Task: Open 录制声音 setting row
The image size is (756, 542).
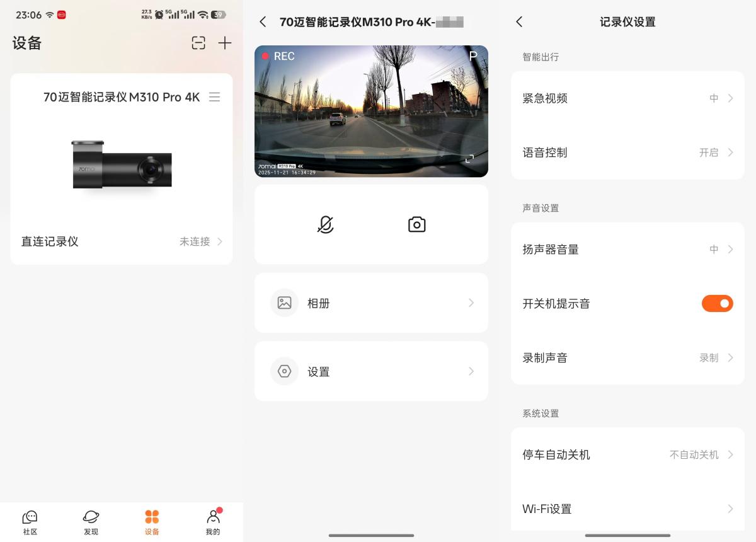Action: pyautogui.click(x=627, y=358)
